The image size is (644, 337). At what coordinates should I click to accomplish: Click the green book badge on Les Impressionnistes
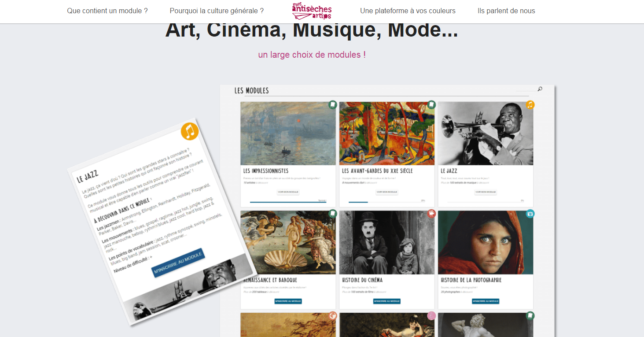click(333, 105)
